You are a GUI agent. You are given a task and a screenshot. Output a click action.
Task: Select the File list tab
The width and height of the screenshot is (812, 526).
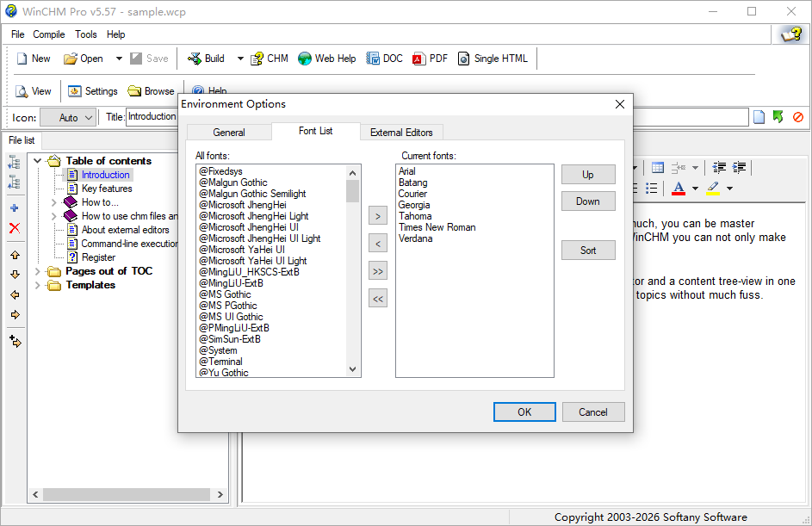(x=22, y=140)
